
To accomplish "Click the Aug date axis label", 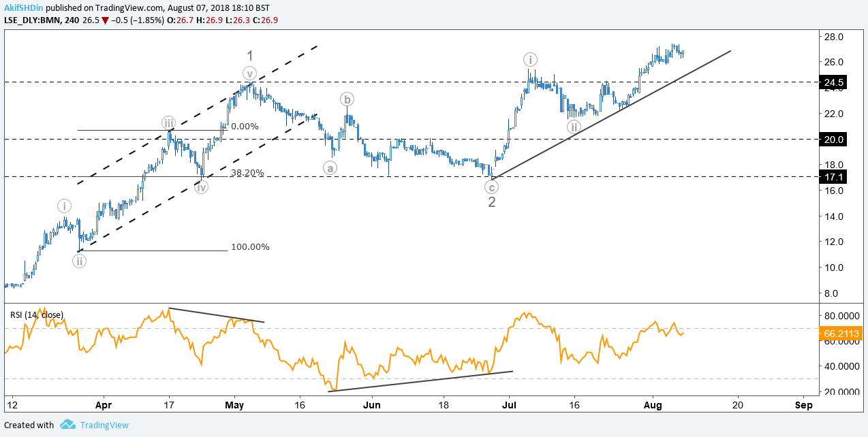I will point(653,405).
